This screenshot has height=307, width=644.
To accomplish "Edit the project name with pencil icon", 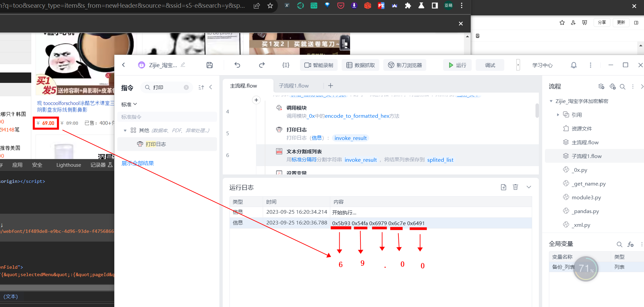I will [x=183, y=65].
